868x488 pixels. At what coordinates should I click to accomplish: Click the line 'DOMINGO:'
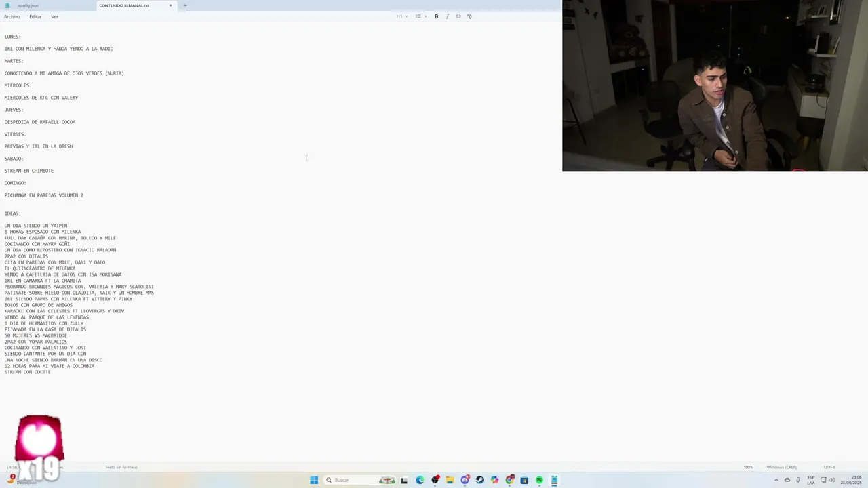(x=16, y=183)
